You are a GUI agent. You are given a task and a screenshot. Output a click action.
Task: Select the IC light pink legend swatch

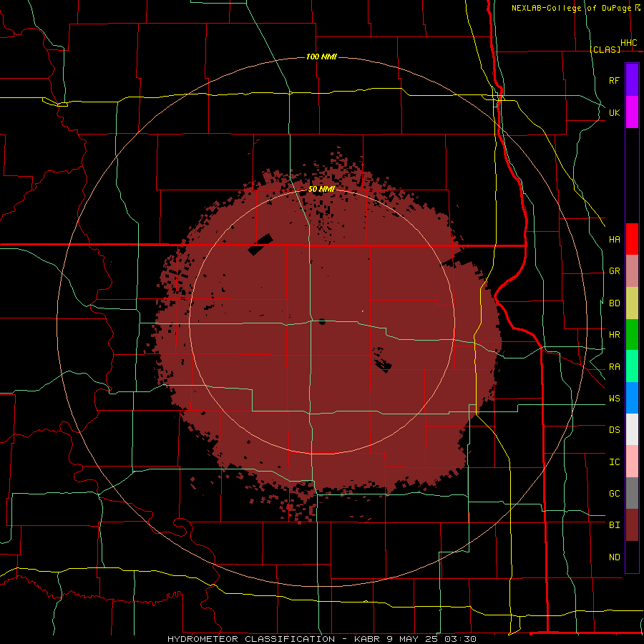click(632, 462)
